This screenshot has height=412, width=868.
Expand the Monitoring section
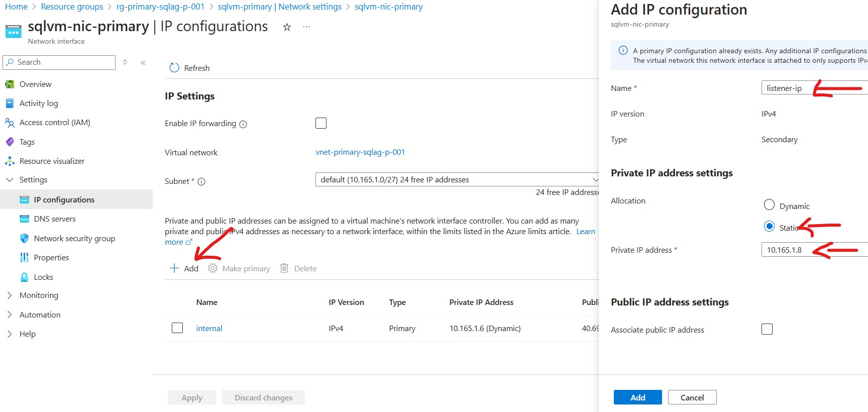[9, 295]
